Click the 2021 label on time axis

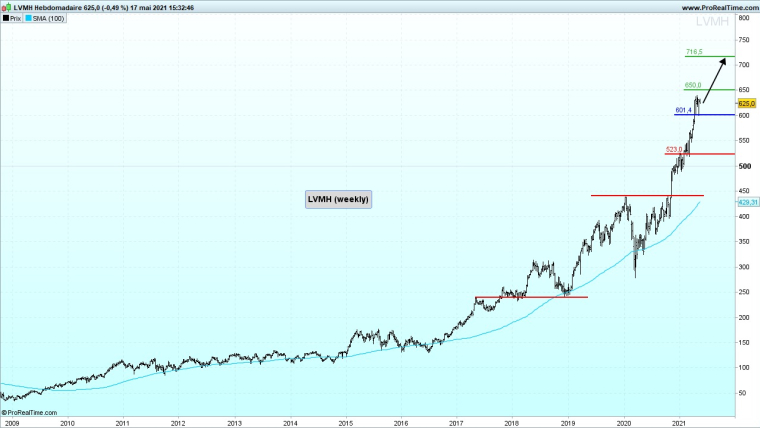point(679,423)
